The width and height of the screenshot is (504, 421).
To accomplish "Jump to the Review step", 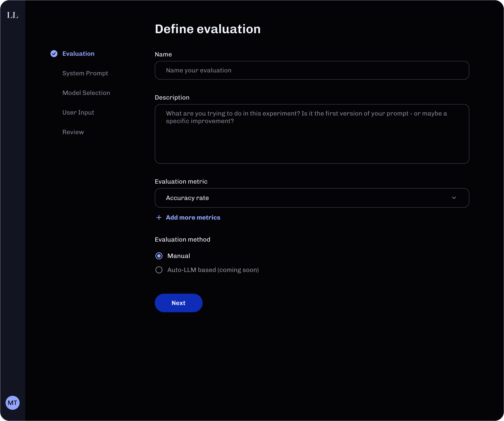I will coord(73,132).
